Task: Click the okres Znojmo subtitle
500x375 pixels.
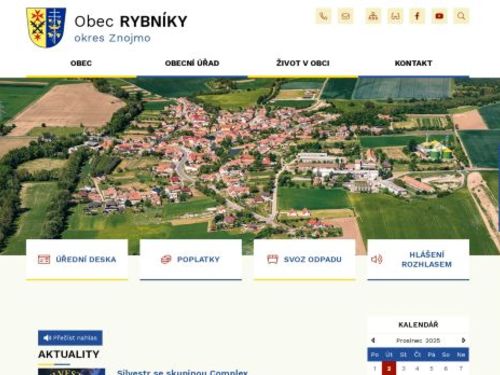Action: coord(112,38)
